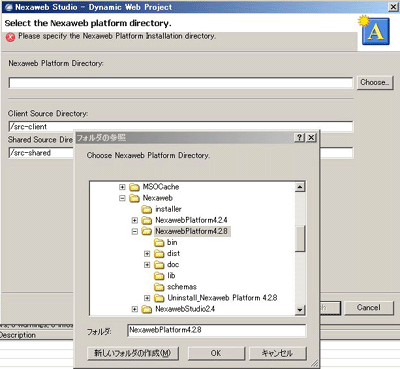The height and width of the screenshot is (369, 400).
Task: Expand the doc folder node
Action: [147, 265]
